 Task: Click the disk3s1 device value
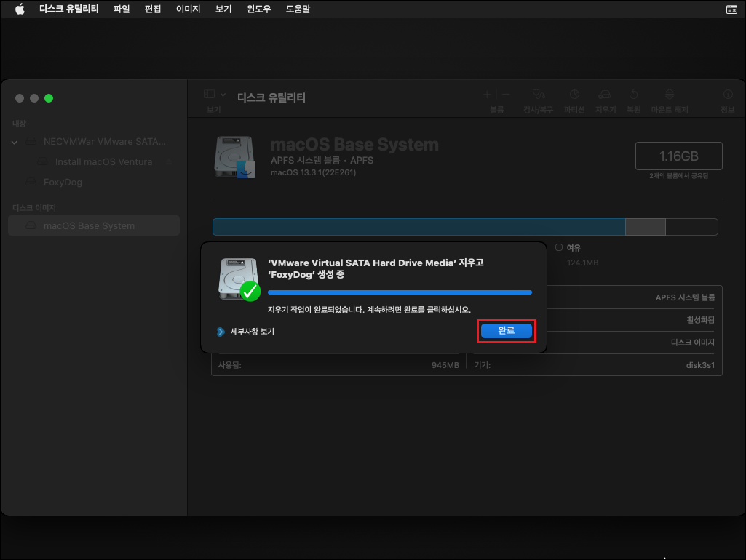700,365
